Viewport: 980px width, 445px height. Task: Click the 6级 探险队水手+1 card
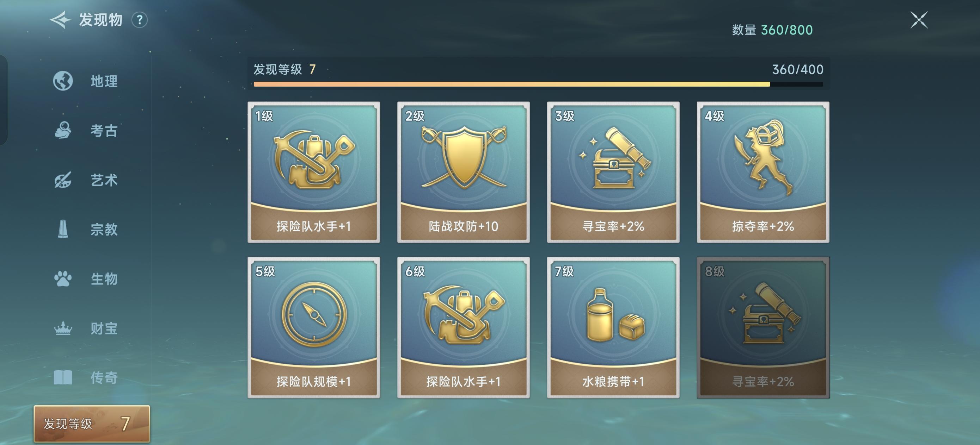[x=463, y=327]
